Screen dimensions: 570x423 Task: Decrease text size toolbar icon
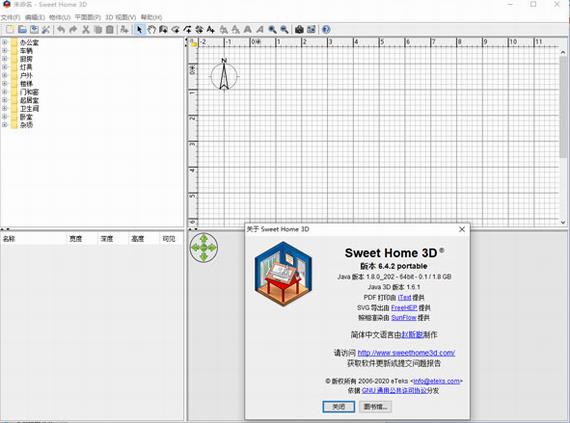pyautogui.click(x=236, y=29)
